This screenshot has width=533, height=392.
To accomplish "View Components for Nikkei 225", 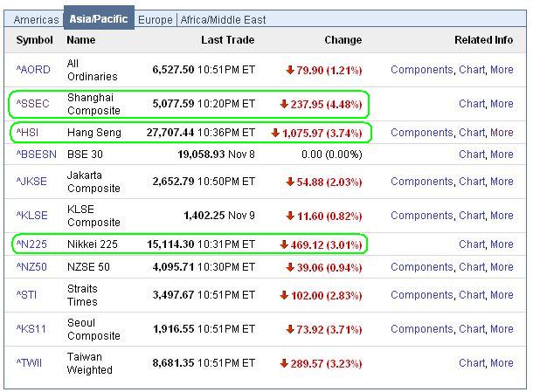I will [421, 244].
